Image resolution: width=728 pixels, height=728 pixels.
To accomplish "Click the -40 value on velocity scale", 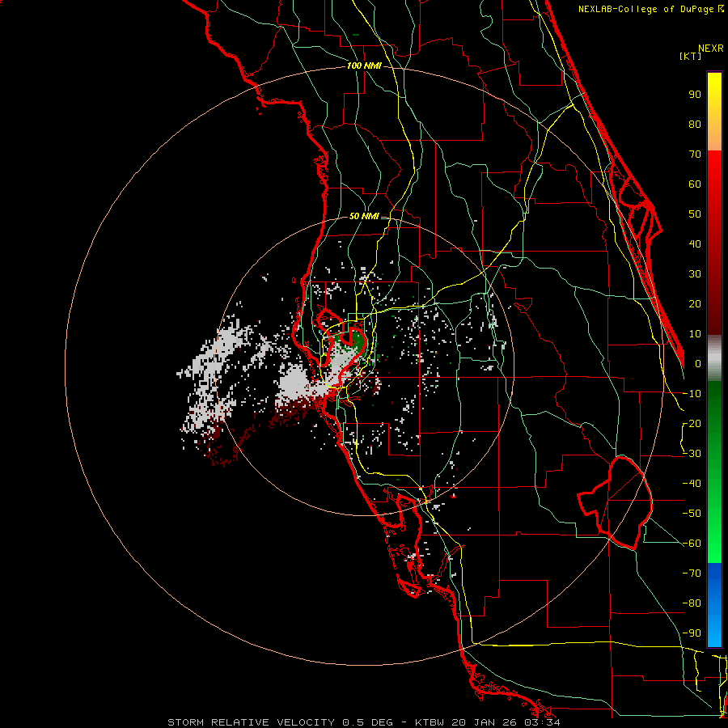I will tap(692, 484).
